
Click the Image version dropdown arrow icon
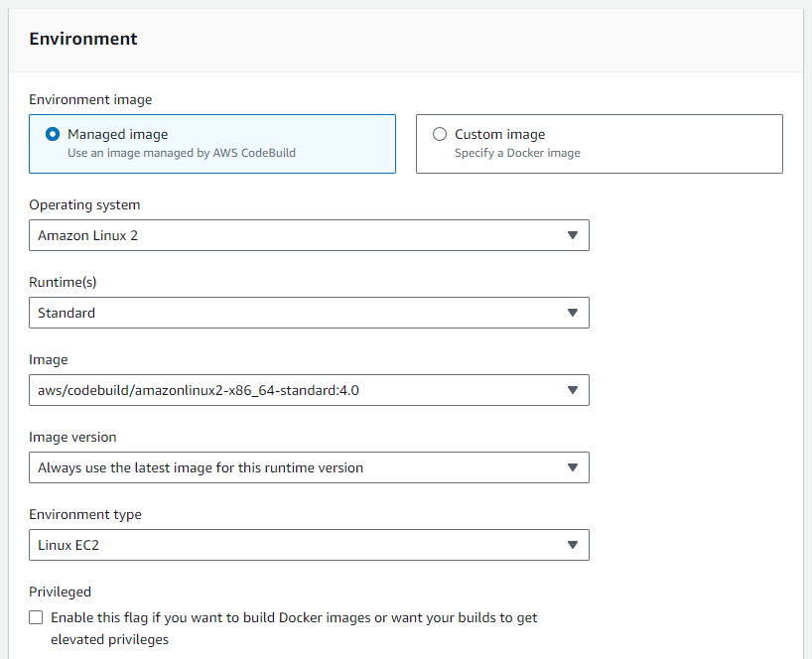[x=572, y=467]
